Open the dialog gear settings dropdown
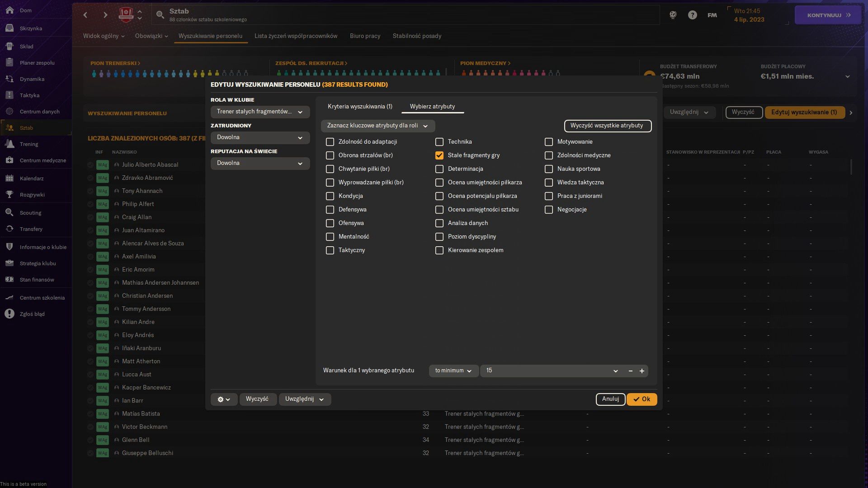868x488 pixels. point(224,399)
